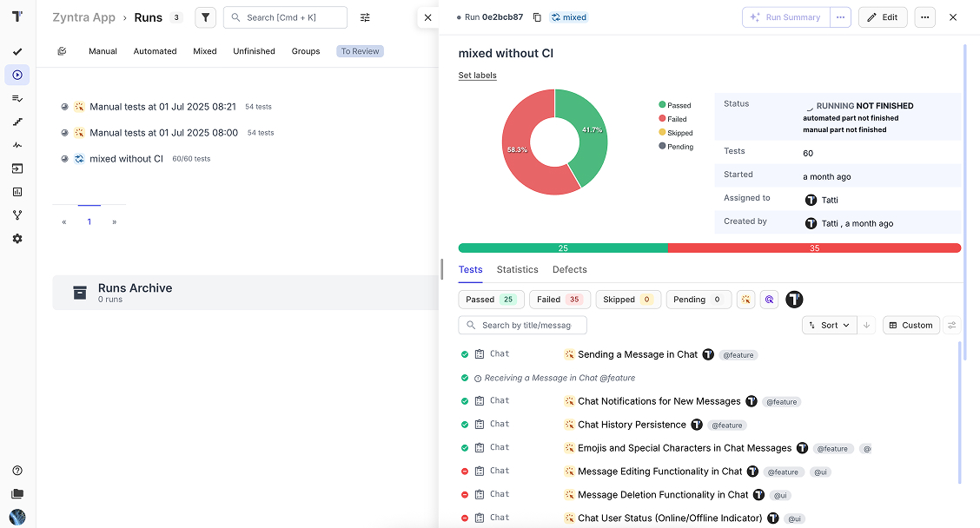This screenshot has width=980, height=528.
Task: Open the Custom columns view menu
Action: [910, 326]
